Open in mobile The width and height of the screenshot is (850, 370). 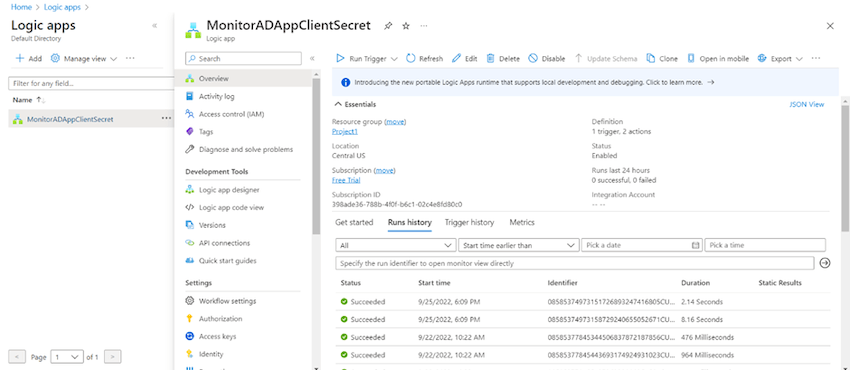click(718, 59)
